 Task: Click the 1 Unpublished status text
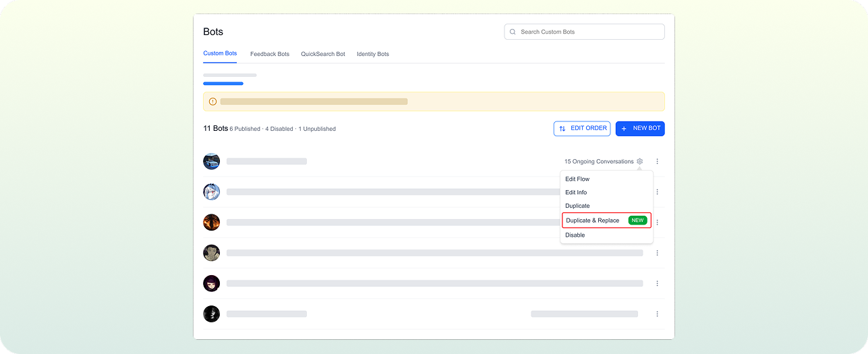317,129
